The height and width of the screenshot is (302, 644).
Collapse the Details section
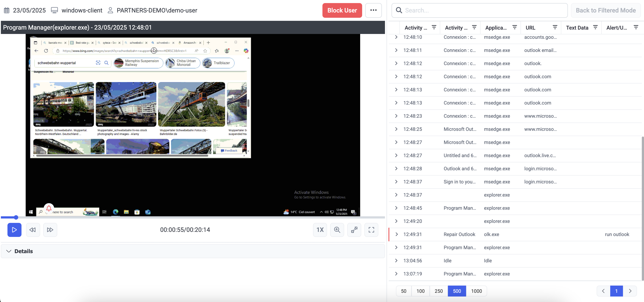pos(9,251)
